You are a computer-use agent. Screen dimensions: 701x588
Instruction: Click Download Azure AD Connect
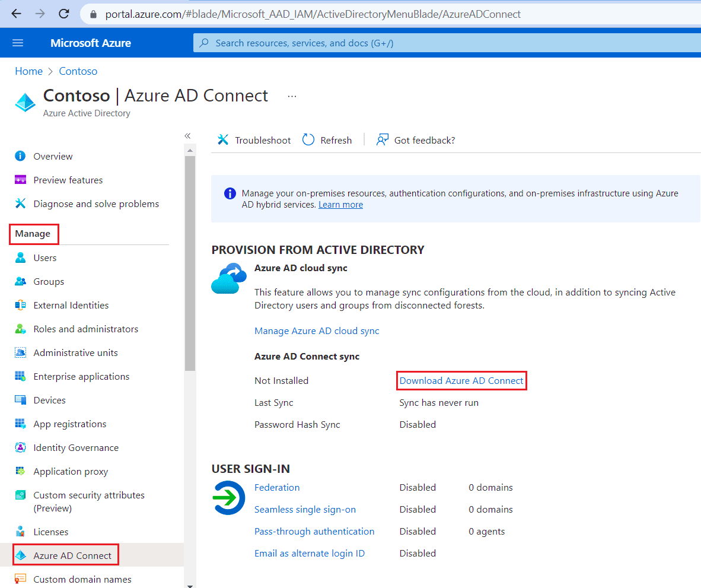click(x=461, y=380)
